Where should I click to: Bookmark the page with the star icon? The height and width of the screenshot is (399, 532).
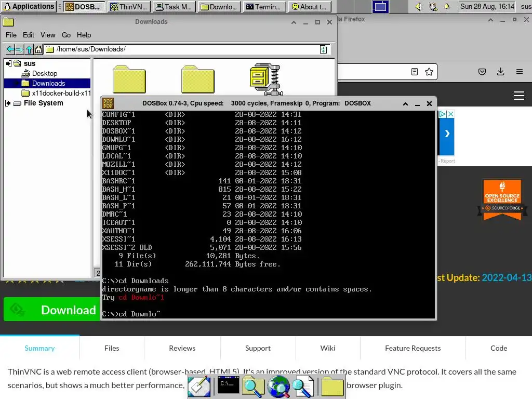pyautogui.click(x=429, y=72)
